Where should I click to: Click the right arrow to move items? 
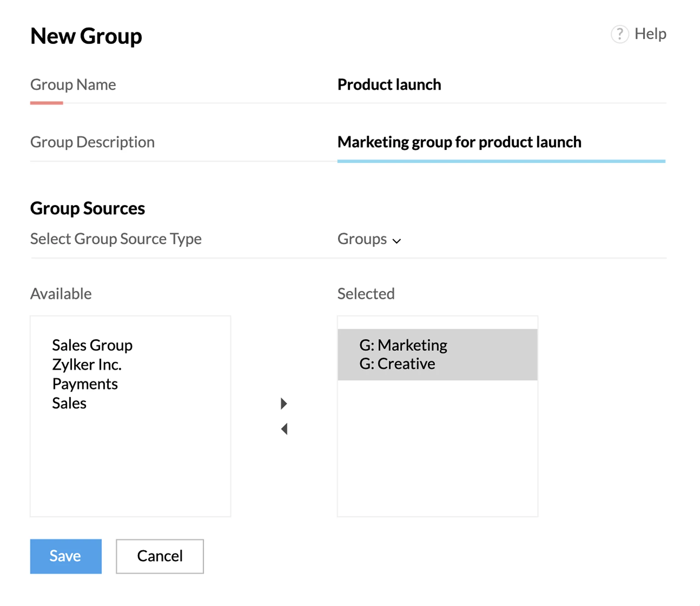pyautogui.click(x=284, y=404)
